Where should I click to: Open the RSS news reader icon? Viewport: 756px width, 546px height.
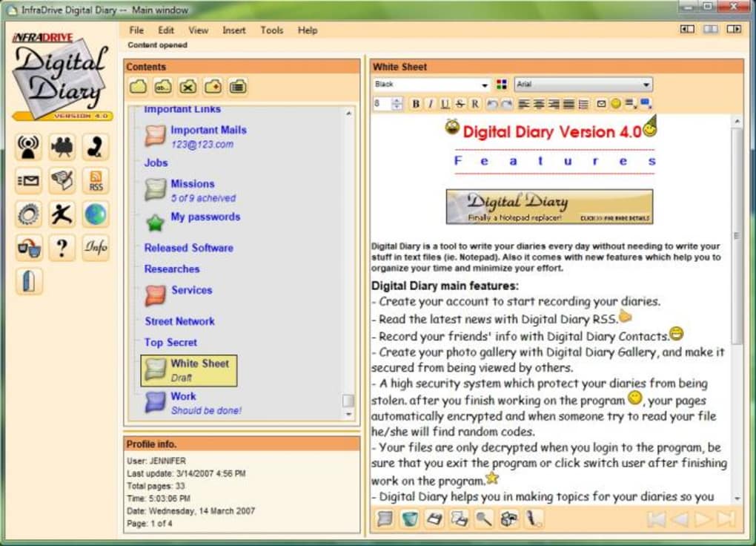coord(96,180)
